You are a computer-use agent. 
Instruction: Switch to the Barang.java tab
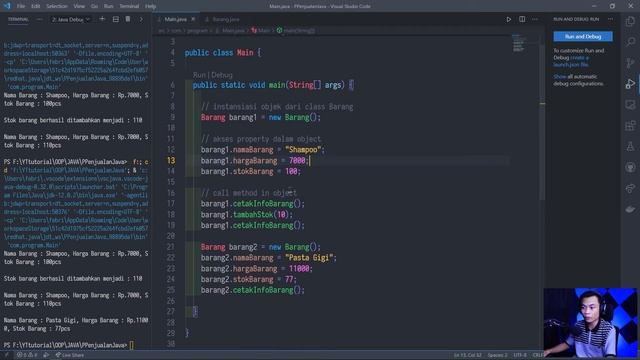(x=222, y=19)
